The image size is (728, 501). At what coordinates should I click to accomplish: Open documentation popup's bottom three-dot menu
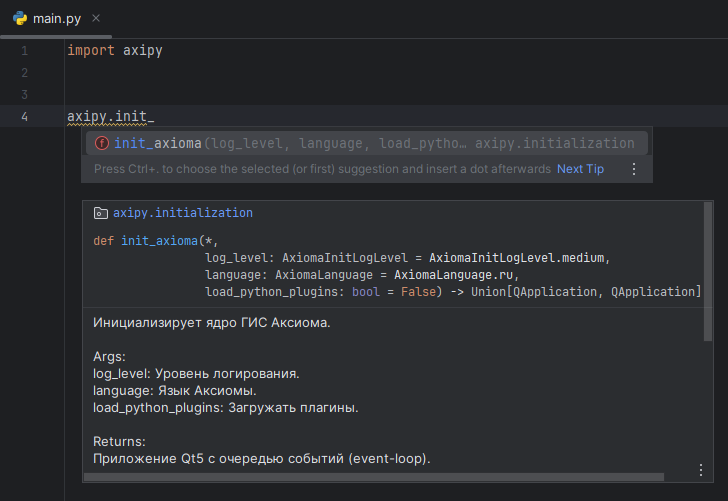700,469
